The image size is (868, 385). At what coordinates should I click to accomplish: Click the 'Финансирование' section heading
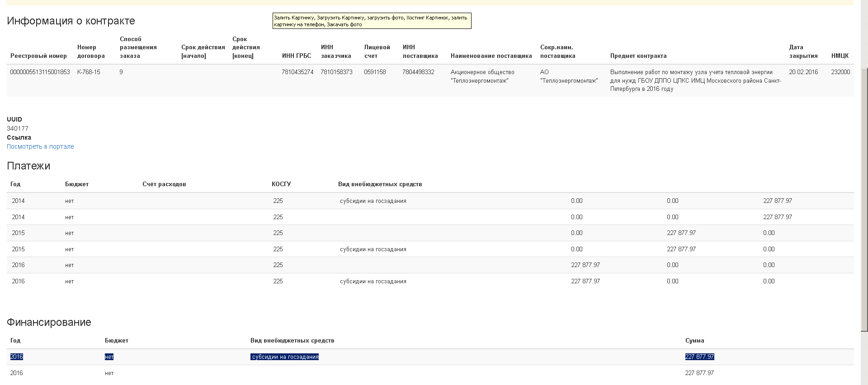pos(49,322)
